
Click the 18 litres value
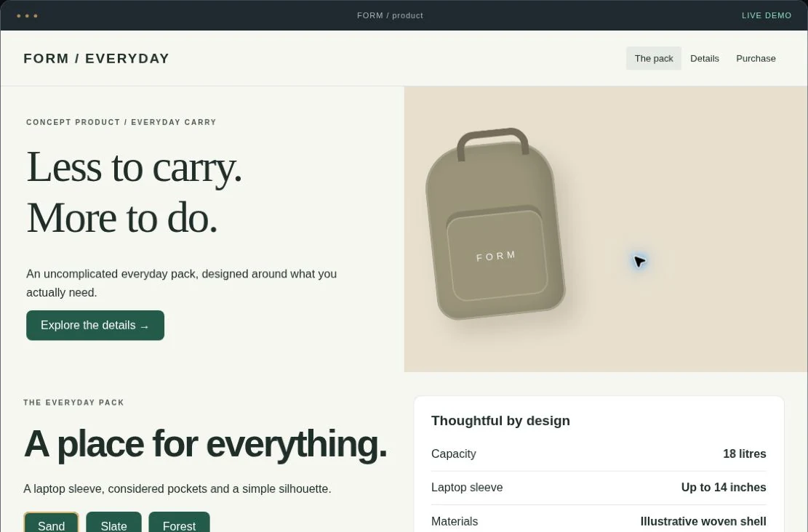744,454
